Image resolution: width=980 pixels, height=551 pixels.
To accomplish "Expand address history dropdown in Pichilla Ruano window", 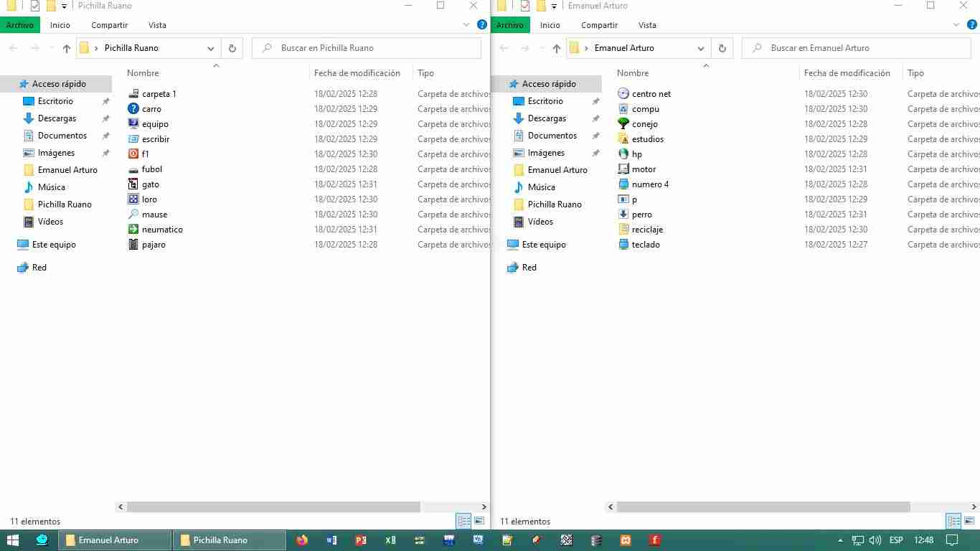I will point(211,48).
